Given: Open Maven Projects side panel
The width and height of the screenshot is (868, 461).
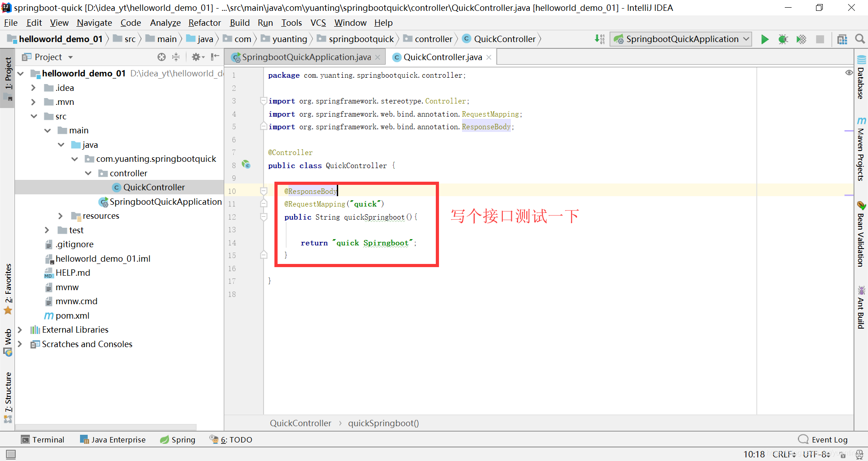Looking at the screenshot, I should (861, 149).
